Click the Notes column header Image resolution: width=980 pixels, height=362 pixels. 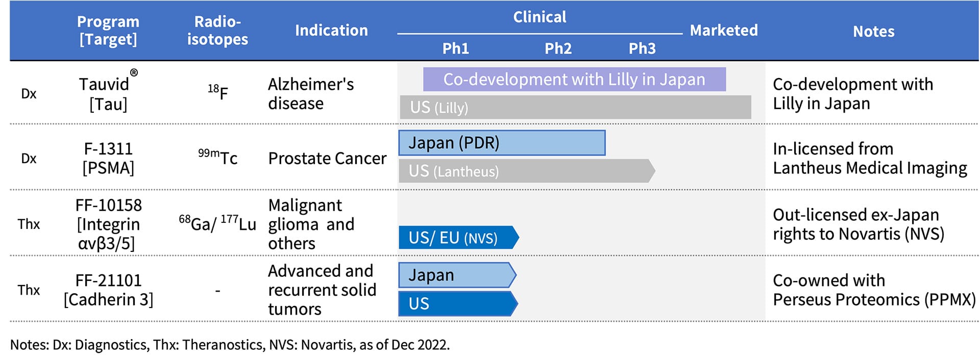click(873, 31)
